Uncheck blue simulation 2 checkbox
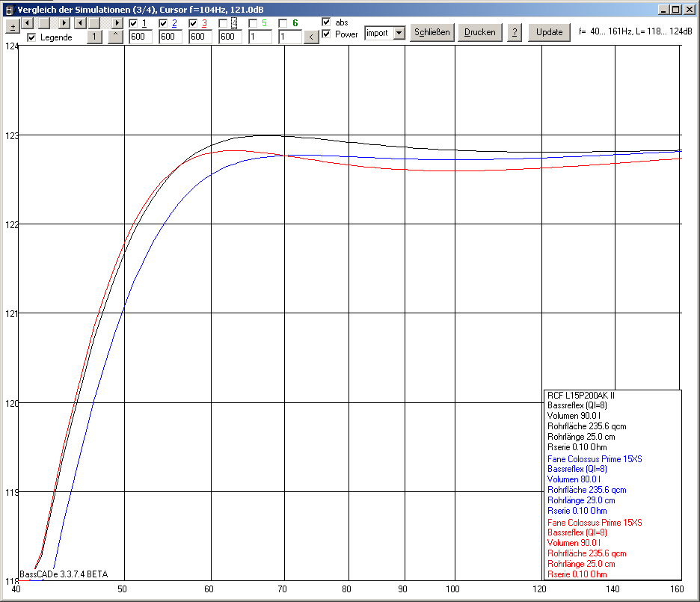The width and height of the screenshot is (700, 602). [x=163, y=23]
